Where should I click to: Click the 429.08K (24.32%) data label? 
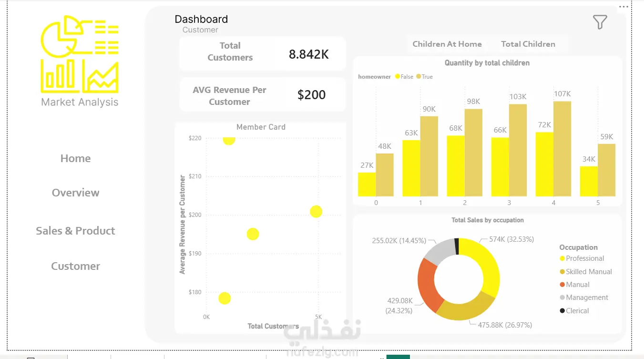[x=399, y=306]
